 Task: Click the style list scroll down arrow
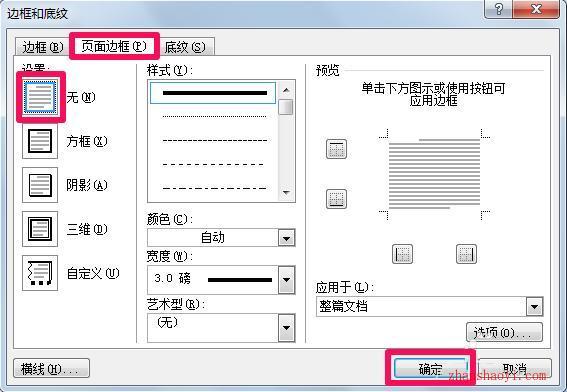286,193
